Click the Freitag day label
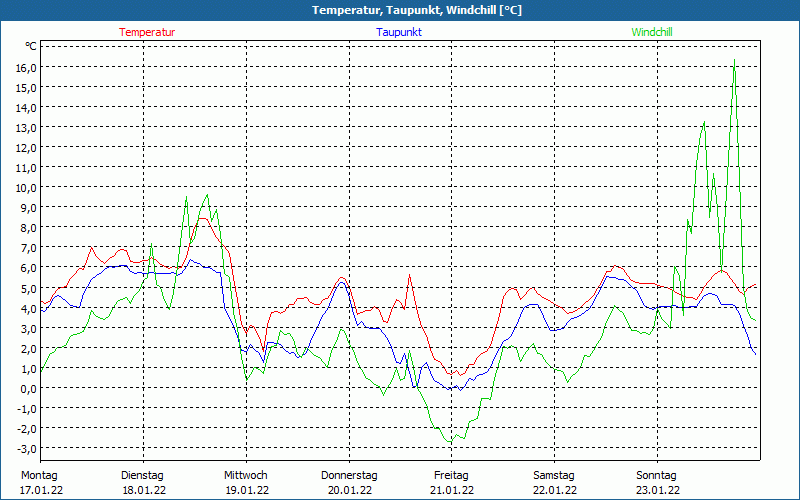 [451, 476]
